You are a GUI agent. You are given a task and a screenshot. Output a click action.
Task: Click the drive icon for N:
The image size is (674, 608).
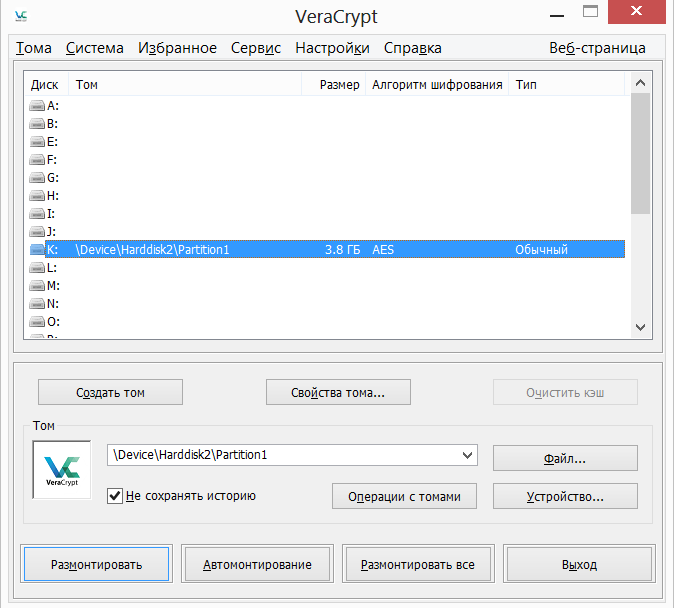[37, 304]
